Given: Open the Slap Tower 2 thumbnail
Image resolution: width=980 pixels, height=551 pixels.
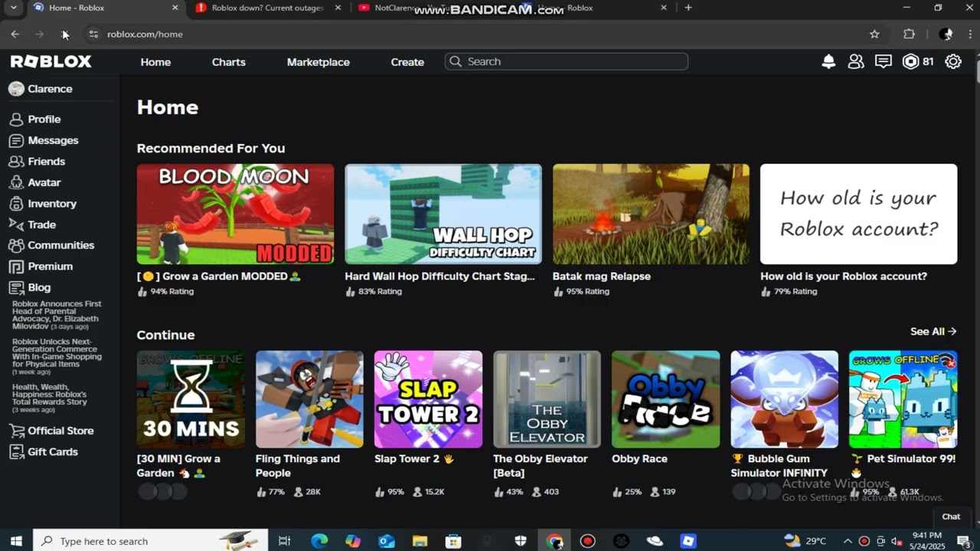Looking at the screenshot, I should 428,399.
